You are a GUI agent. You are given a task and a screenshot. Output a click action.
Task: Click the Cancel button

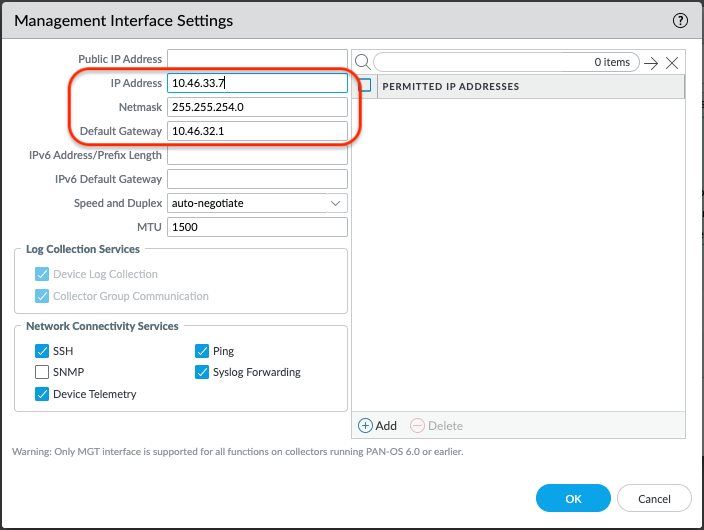[654, 498]
